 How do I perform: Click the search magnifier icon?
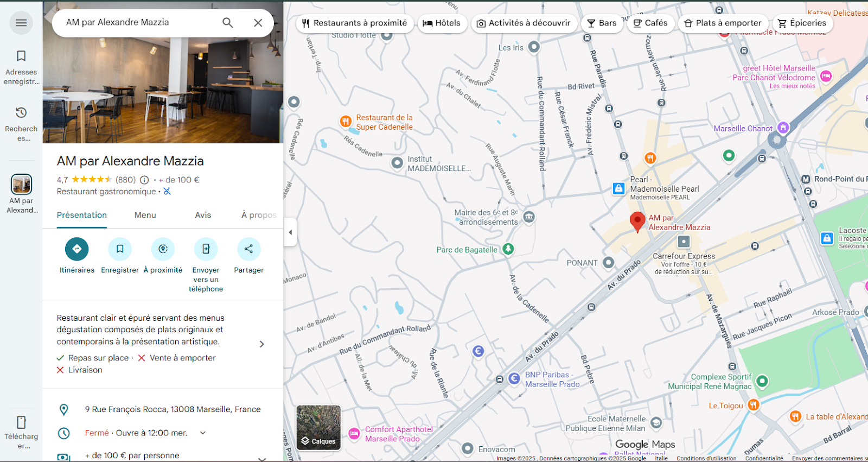pyautogui.click(x=228, y=23)
